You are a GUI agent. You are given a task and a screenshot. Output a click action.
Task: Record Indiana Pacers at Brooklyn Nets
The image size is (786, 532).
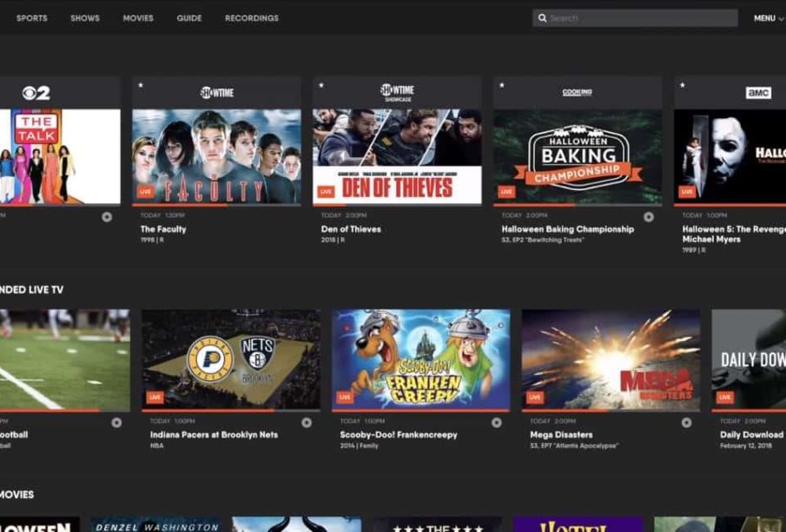(x=307, y=423)
